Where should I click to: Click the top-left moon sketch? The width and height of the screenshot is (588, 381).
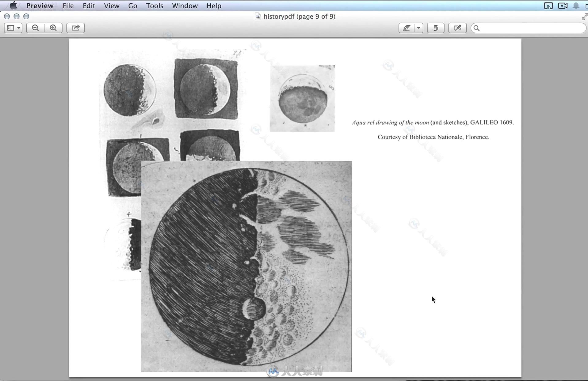(130, 90)
